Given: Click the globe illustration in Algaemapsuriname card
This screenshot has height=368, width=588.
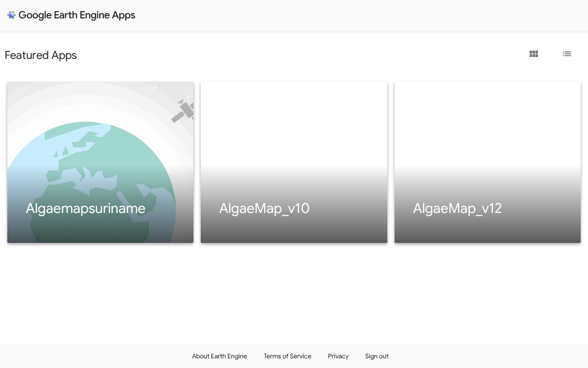Looking at the screenshot, I should point(91,182).
